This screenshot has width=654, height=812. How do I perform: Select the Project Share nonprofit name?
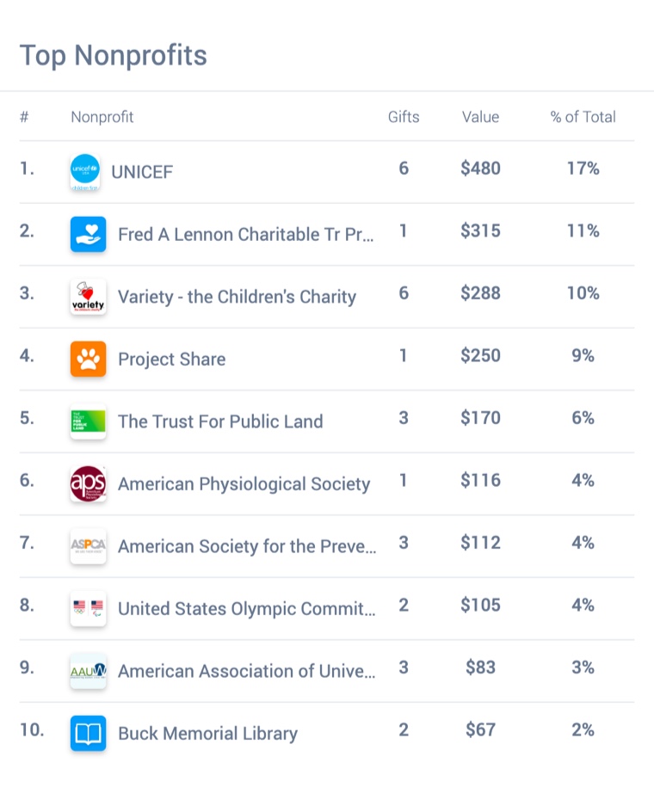tap(171, 360)
